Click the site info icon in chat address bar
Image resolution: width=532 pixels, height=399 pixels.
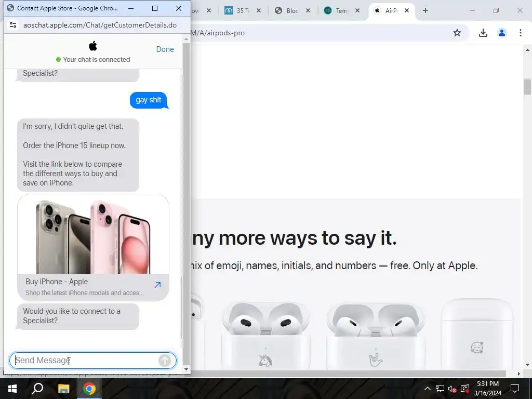click(x=13, y=25)
